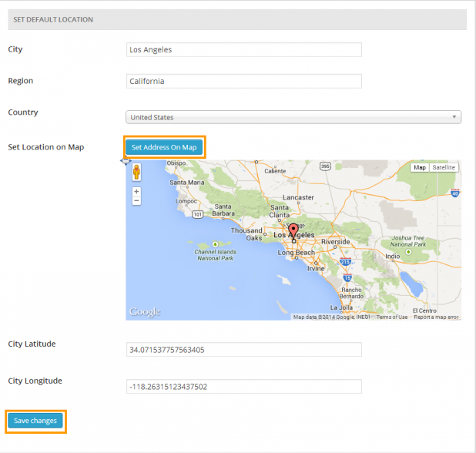
Task: Click the Interstate 15 highway shield
Action: (x=347, y=277)
